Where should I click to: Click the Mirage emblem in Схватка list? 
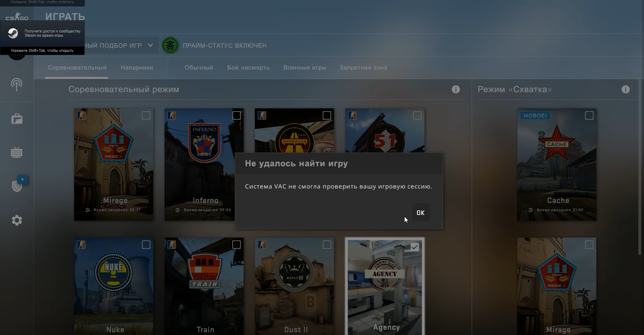(557, 272)
